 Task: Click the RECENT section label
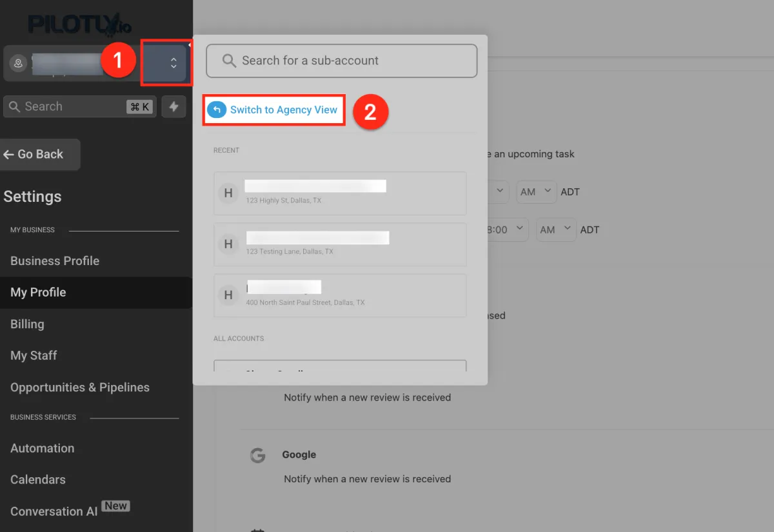tap(226, 150)
